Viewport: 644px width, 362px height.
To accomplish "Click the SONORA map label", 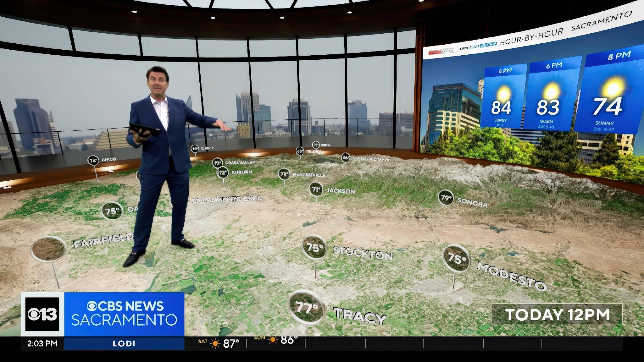I will [x=473, y=203].
